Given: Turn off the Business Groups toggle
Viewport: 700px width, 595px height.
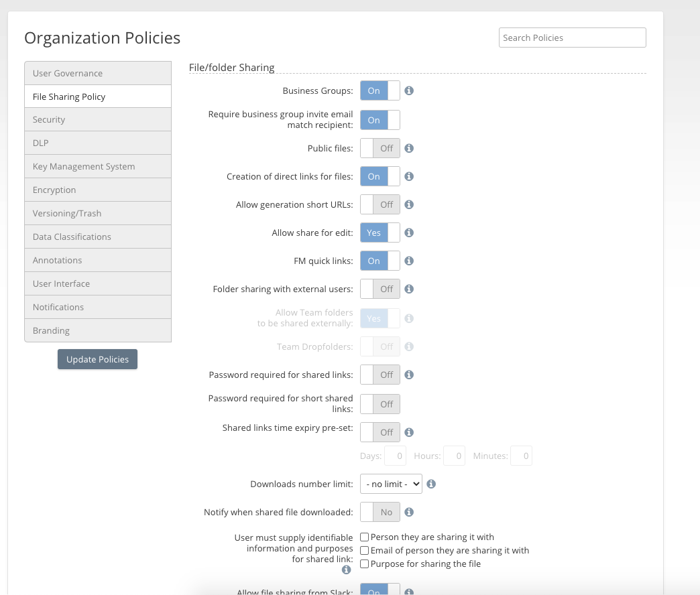Looking at the screenshot, I should click(x=380, y=90).
